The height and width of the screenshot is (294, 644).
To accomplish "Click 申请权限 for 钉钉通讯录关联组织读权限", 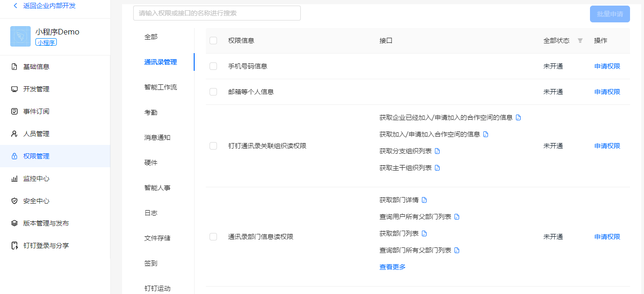I will click(607, 146).
